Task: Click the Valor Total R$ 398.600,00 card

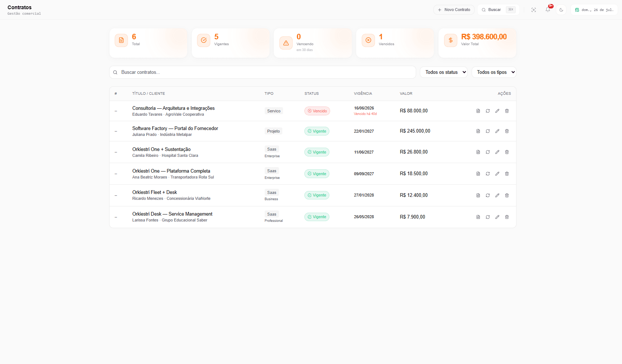Action: click(x=477, y=43)
